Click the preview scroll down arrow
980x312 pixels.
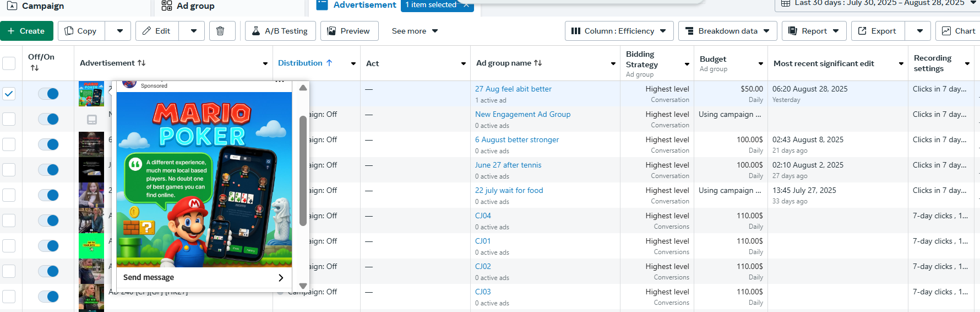(x=303, y=286)
